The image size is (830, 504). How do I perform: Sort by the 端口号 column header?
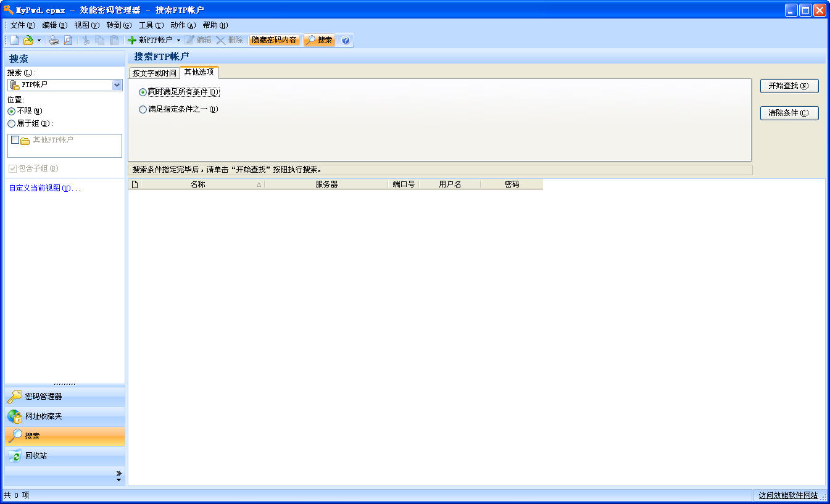[404, 184]
